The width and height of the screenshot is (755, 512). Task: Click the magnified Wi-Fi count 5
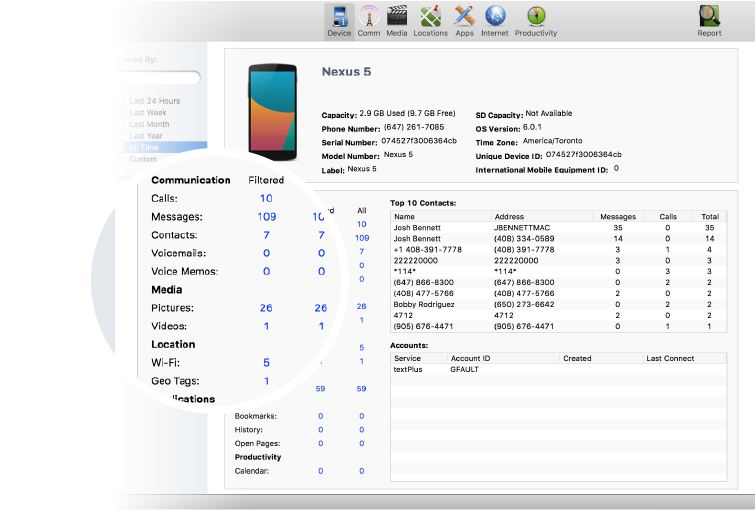[x=266, y=363]
